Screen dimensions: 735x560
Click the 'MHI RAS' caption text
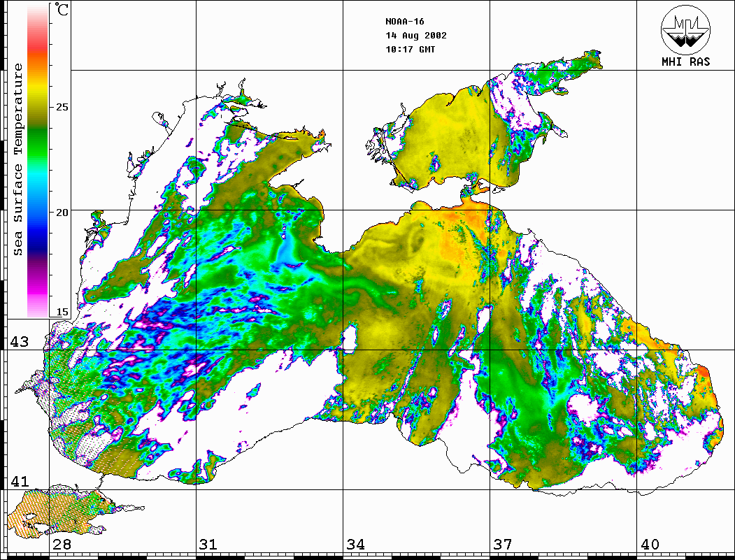[x=686, y=62]
